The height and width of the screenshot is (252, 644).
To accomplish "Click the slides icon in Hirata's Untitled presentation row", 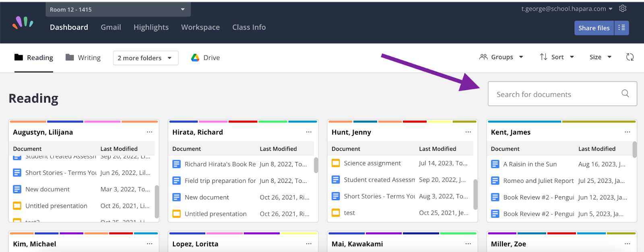I will coord(176,214).
